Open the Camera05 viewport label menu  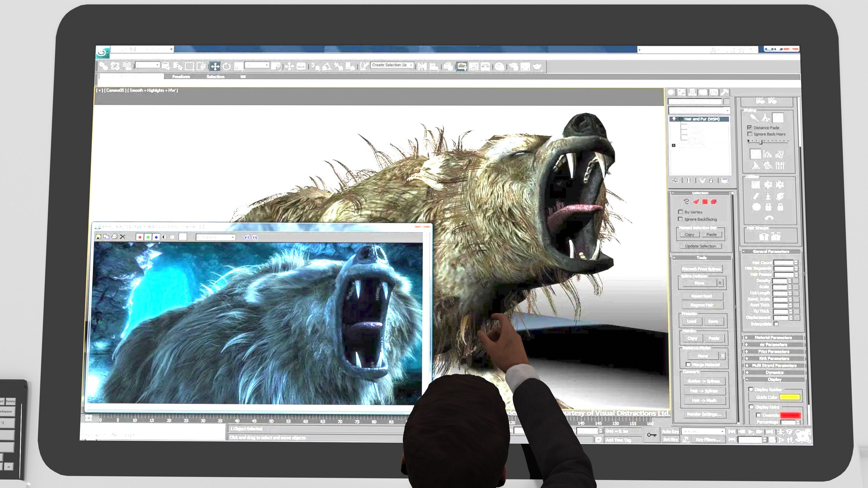(115, 90)
